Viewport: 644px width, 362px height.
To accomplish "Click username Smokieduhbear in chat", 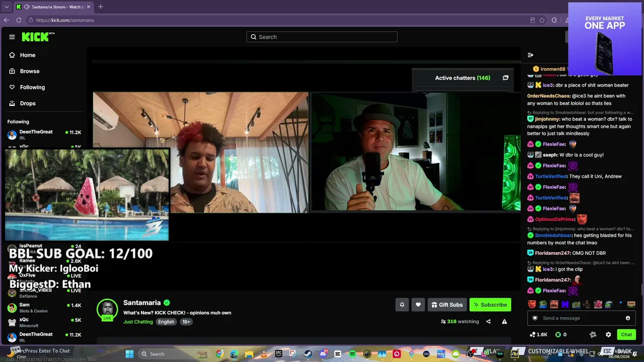I will (553, 235).
